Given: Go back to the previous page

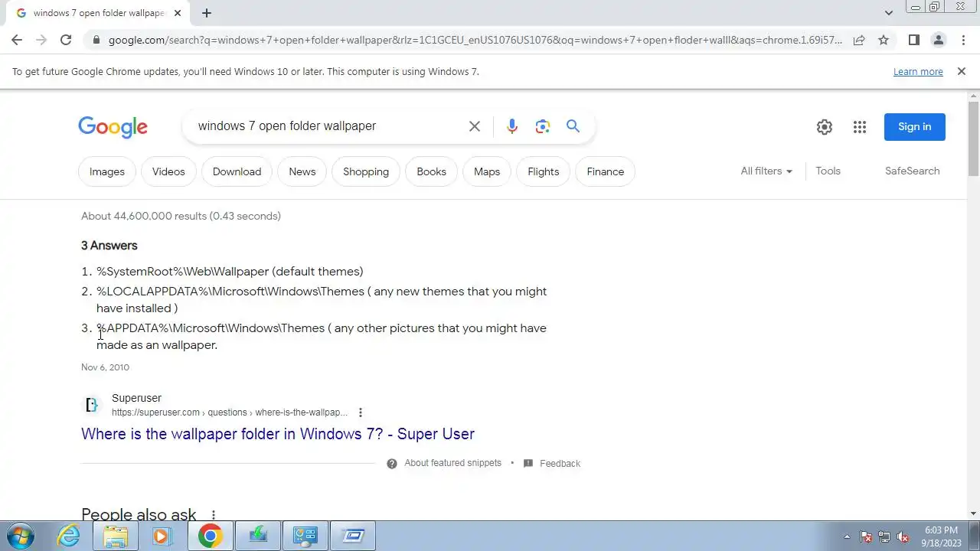Looking at the screenshot, I should (17, 40).
